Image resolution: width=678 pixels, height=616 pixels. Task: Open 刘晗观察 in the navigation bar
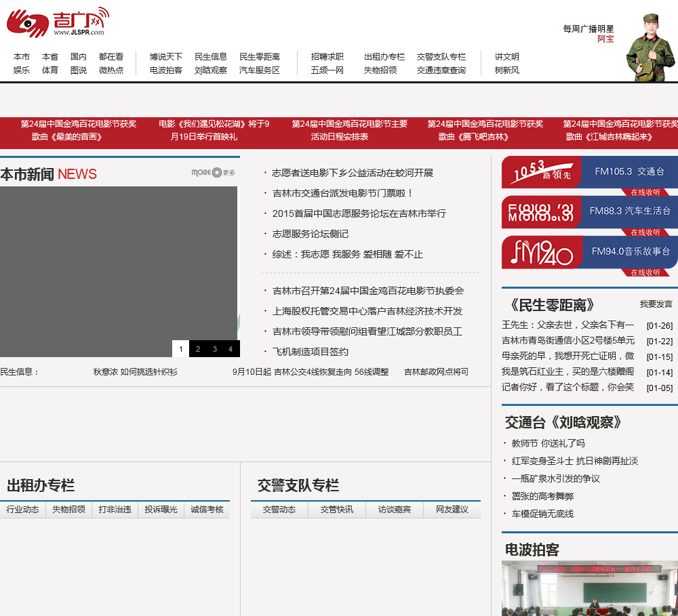211,70
